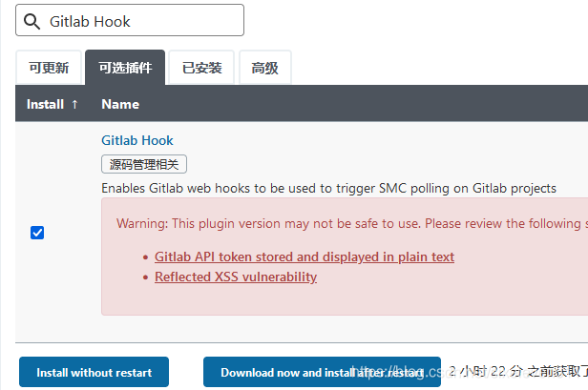Sort by the Install column header
This screenshot has width=588, height=390.
coord(45,104)
